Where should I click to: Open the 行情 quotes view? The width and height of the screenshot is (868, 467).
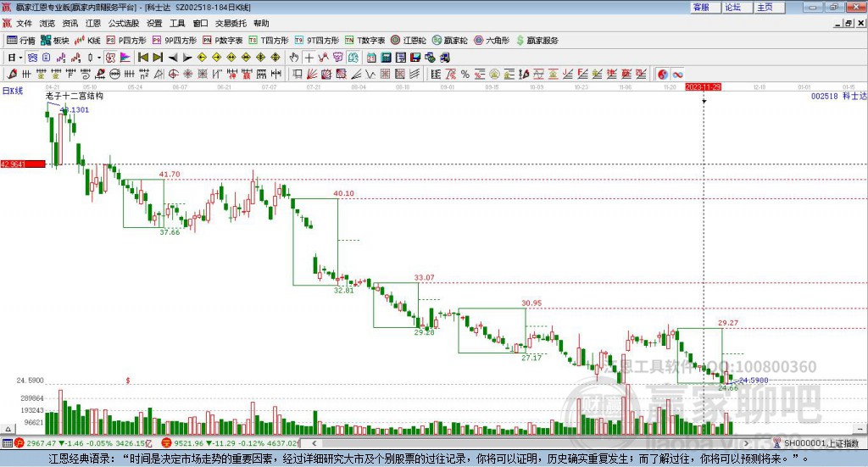pos(21,41)
